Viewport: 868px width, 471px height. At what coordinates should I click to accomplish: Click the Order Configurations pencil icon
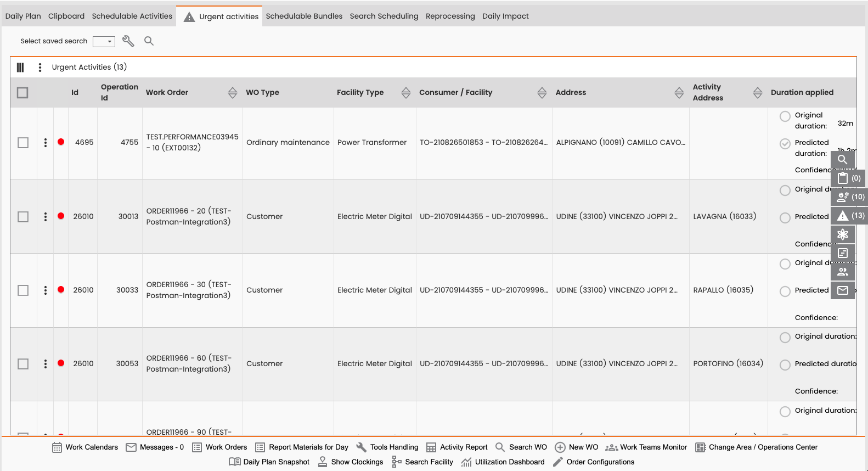click(x=558, y=462)
